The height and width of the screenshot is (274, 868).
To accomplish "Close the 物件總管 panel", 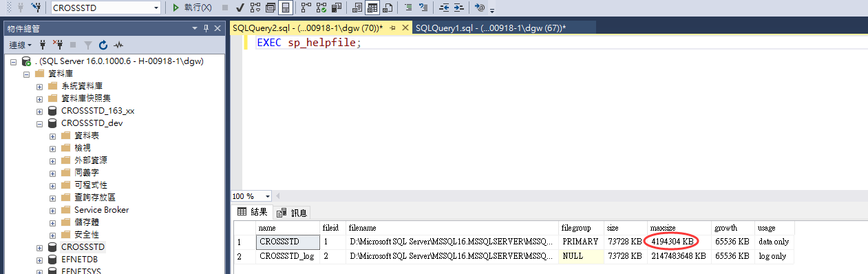I will point(217,28).
